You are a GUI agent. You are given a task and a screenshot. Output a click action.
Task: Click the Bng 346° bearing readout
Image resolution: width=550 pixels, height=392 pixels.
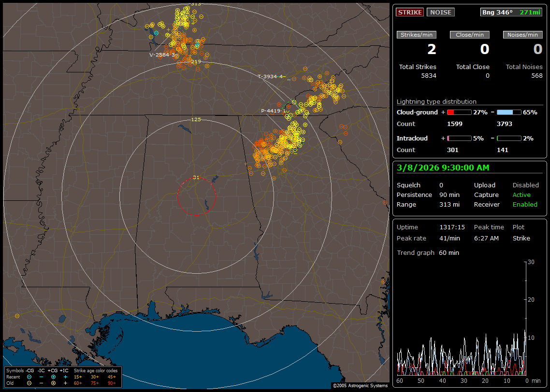coord(497,12)
